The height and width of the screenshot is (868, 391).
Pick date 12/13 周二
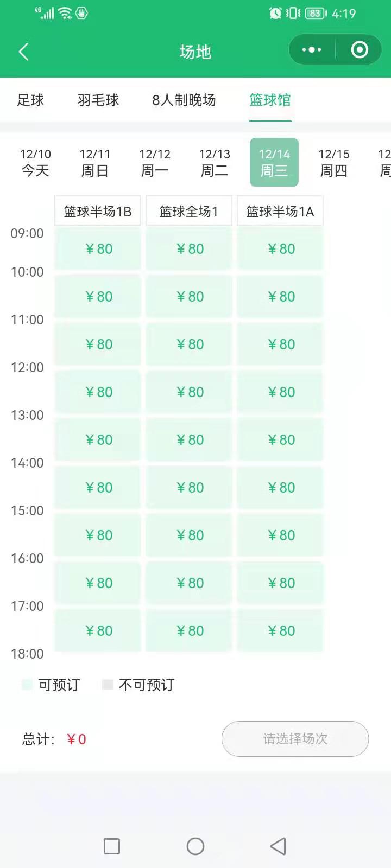[215, 163]
